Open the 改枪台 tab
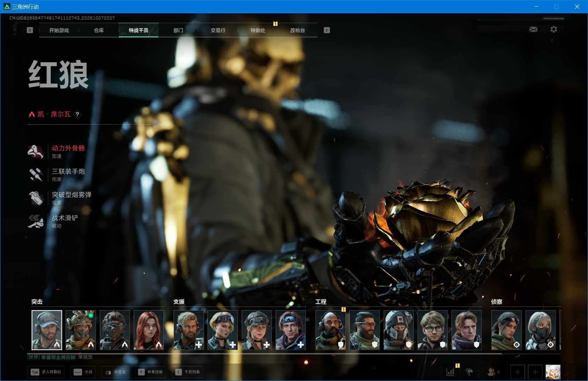Image resolution: width=588 pixels, height=381 pixels. point(297,30)
